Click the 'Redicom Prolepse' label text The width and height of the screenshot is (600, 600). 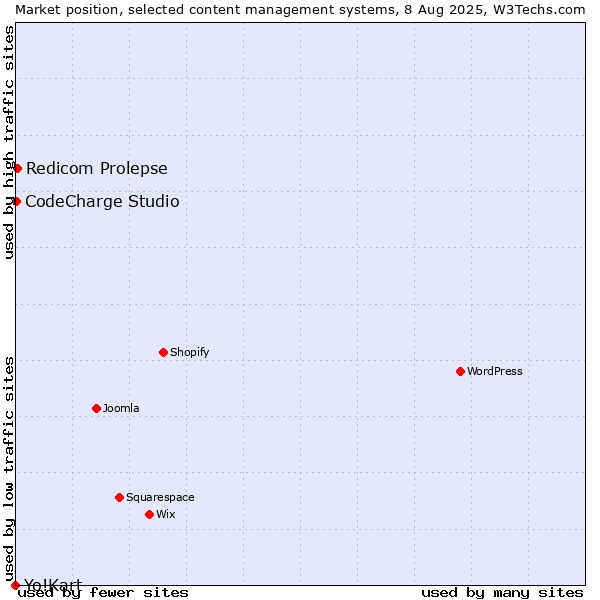(x=97, y=169)
